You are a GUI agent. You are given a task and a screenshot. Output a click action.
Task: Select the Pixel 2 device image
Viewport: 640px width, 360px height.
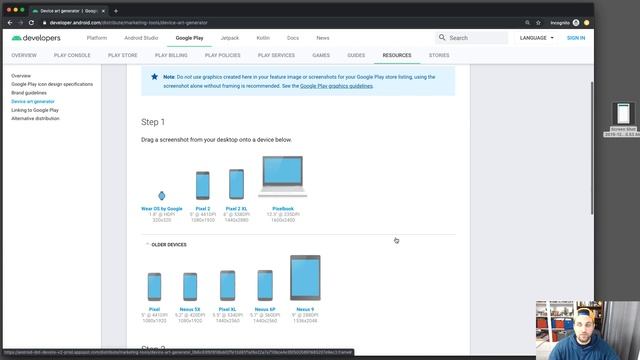[x=203, y=185]
